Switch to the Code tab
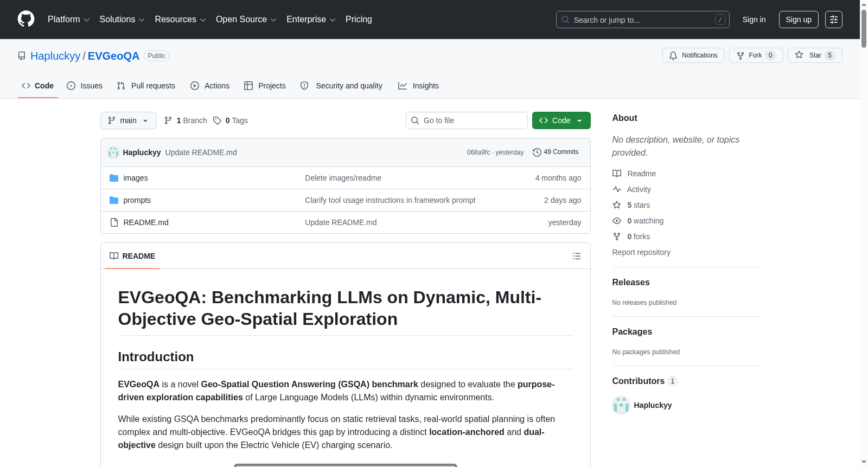This screenshot has width=868, height=467. (x=38, y=86)
